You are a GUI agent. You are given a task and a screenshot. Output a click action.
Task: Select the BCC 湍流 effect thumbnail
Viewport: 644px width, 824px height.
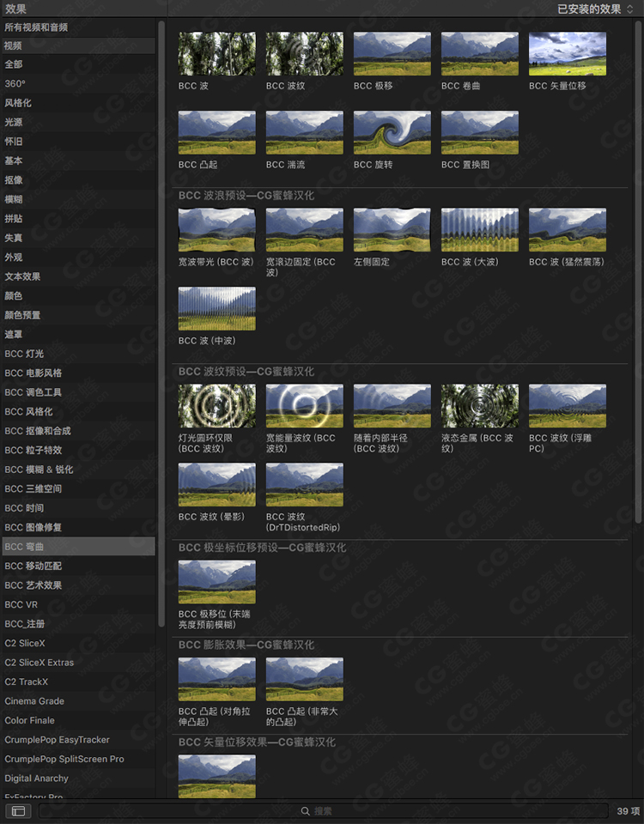click(x=305, y=132)
